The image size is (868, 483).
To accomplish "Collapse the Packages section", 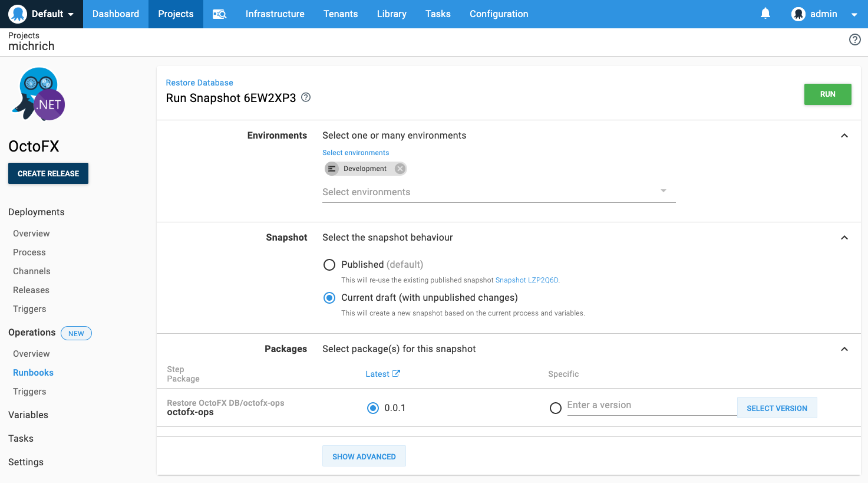I will [844, 349].
